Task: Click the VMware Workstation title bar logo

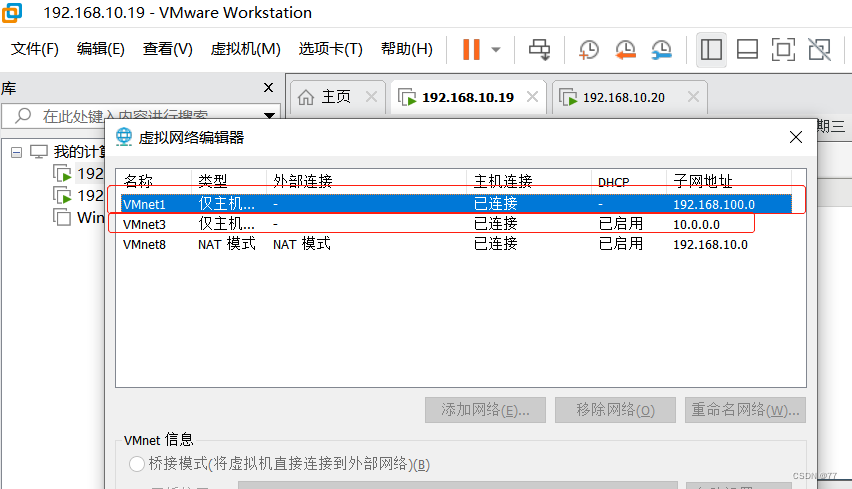Action: coord(12,12)
